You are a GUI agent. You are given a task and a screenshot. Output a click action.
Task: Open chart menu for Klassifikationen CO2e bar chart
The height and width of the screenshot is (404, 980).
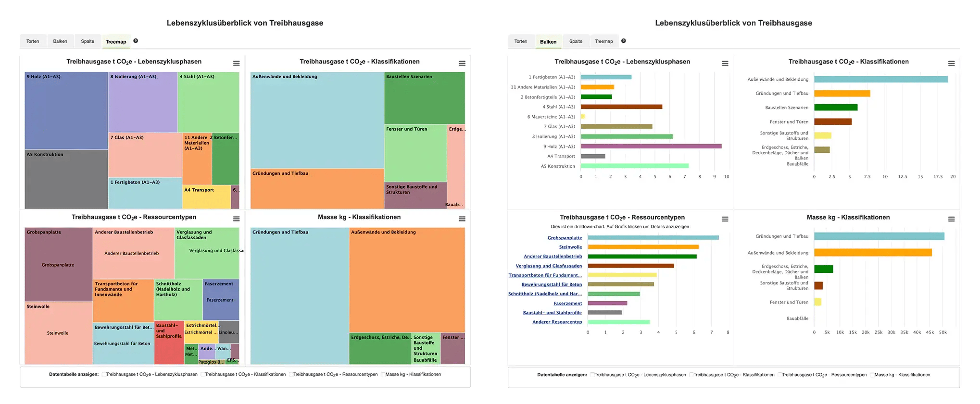tap(951, 63)
